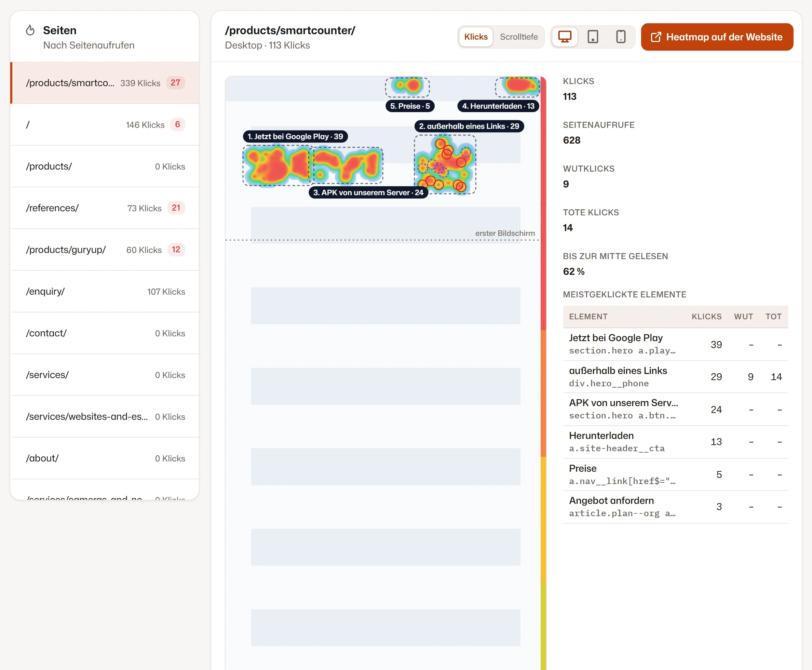This screenshot has height=670, width=812.
Task: Switch to the mobile phone view icon
Action: click(621, 37)
